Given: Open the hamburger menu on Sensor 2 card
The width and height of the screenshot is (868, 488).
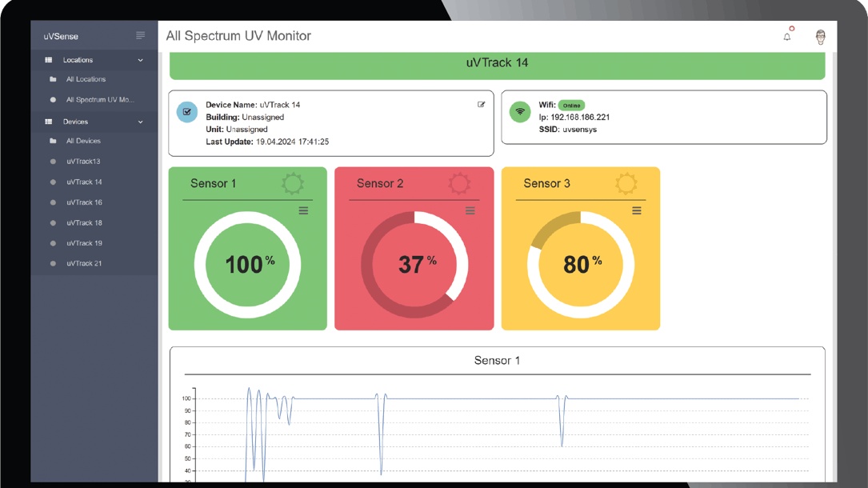Looking at the screenshot, I should tap(470, 210).
